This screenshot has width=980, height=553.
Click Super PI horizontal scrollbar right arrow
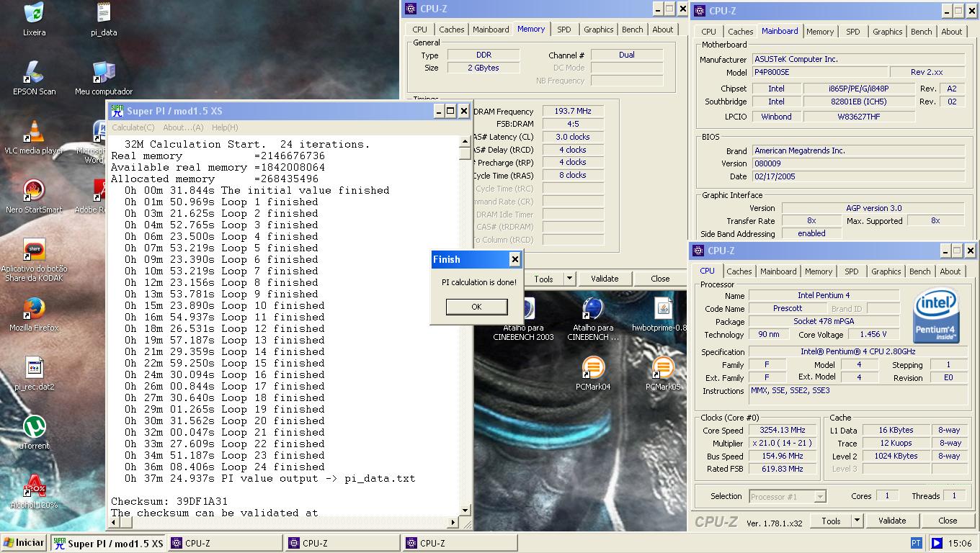(453, 522)
